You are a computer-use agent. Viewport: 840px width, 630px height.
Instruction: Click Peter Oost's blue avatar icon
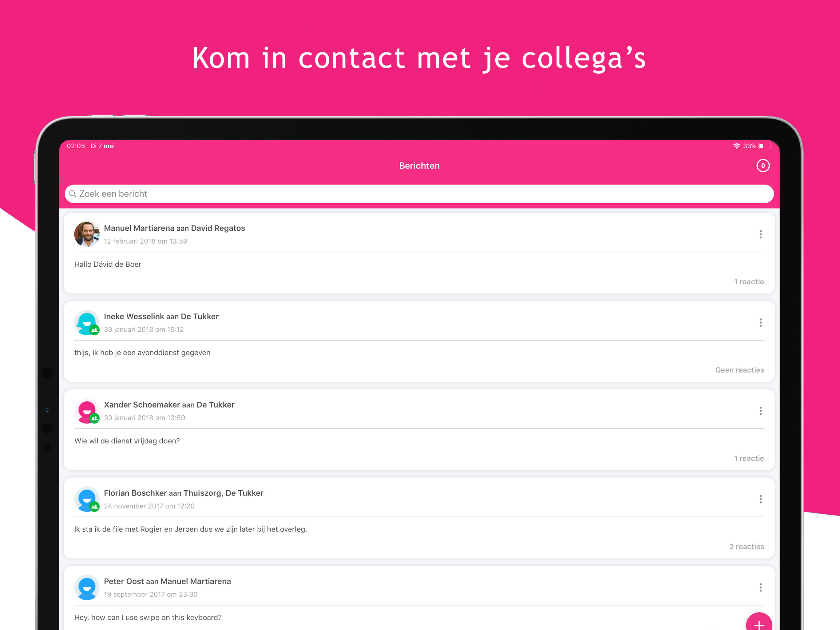tap(87, 588)
